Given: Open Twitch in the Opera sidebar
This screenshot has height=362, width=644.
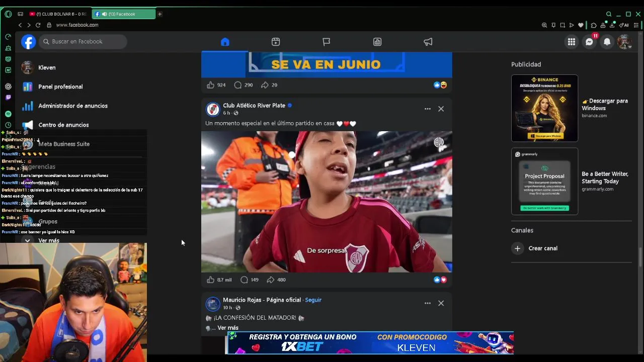Looking at the screenshot, I should [x=8, y=97].
